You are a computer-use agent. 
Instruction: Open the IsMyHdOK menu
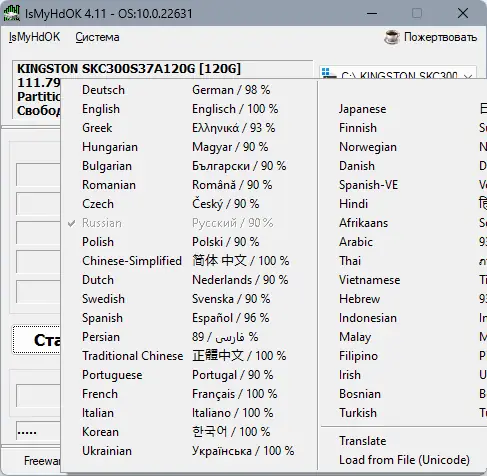[34, 37]
